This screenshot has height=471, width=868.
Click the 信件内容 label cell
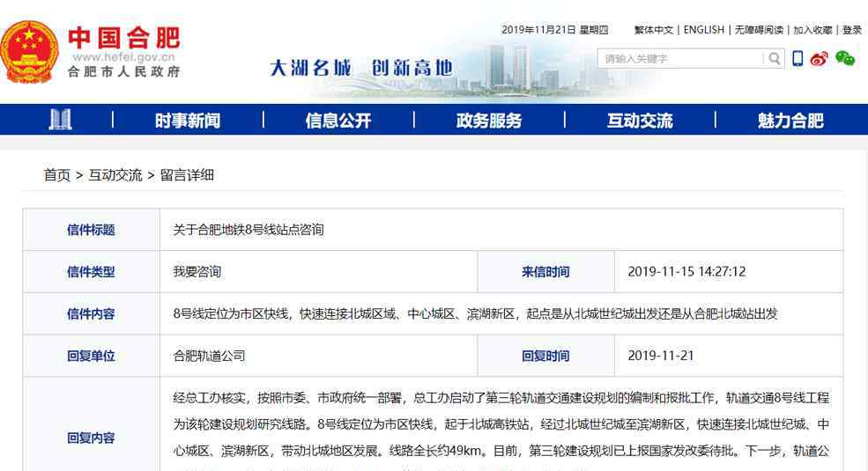tap(92, 313)
